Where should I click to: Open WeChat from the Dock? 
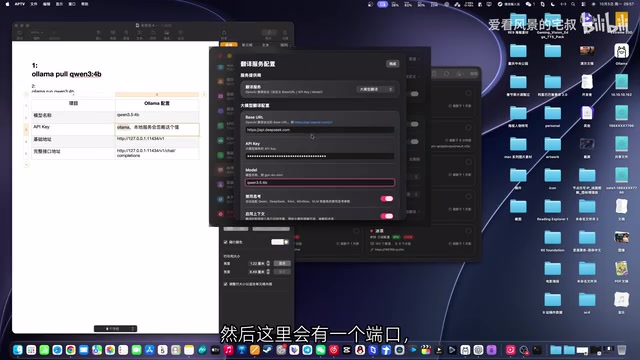tap(320, 350)
